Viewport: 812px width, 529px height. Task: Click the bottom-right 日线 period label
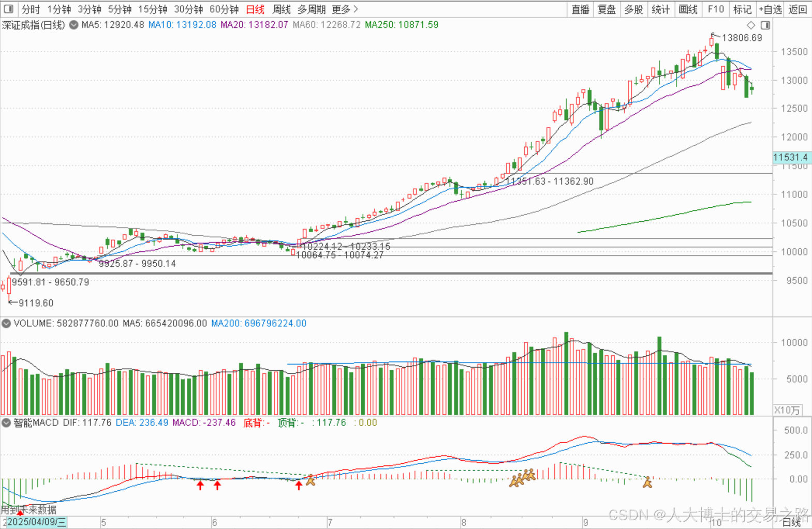[791, 523]
